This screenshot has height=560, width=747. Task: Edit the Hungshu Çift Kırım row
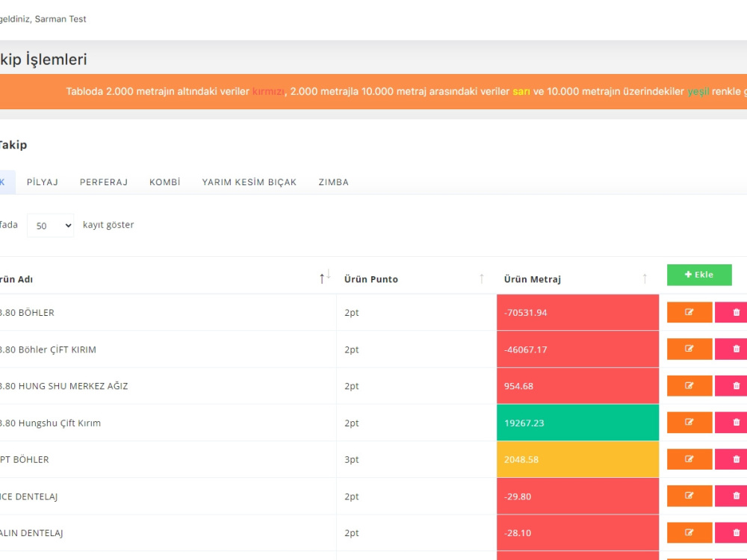coord(689,423)
